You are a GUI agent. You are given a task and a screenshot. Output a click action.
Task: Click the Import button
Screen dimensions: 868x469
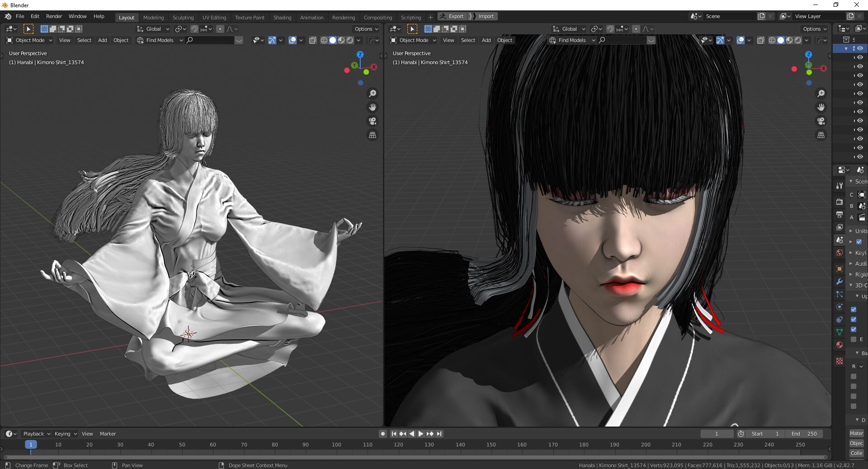pyautogui.click(x=484, y=16)
